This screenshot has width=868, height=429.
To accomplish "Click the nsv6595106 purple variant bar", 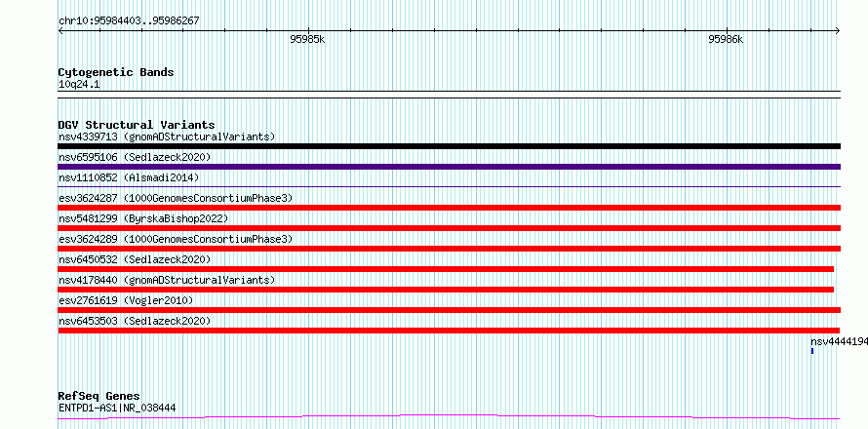I will (449, 167).
